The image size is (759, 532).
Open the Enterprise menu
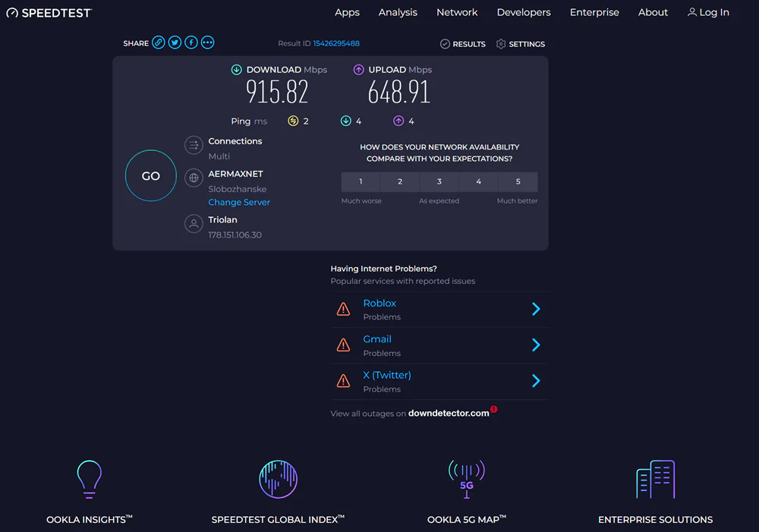point(594,13)
